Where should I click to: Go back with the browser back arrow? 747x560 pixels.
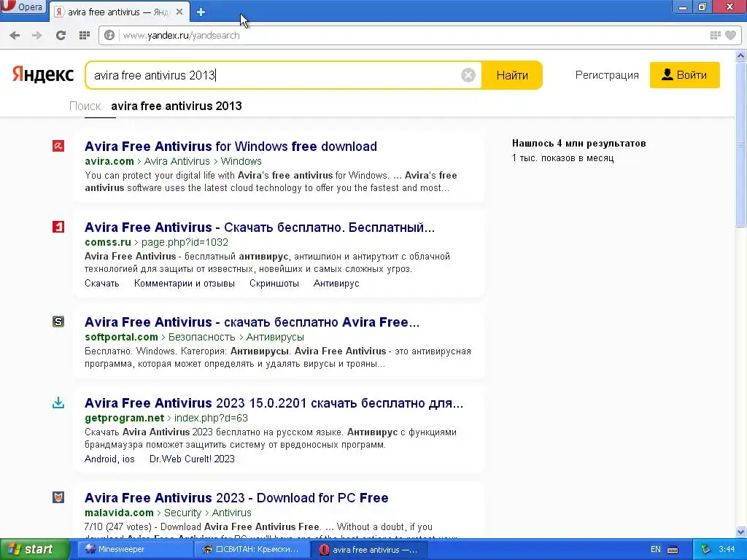point(15,35)
